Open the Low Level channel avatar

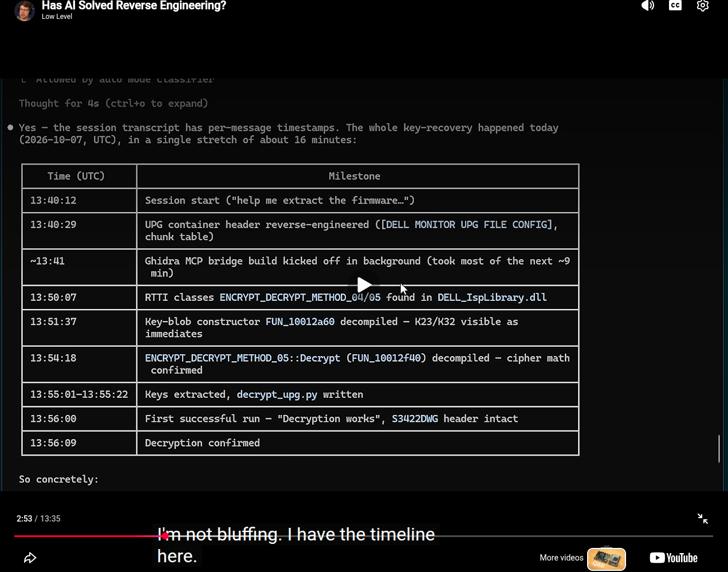tap(24, 10)
